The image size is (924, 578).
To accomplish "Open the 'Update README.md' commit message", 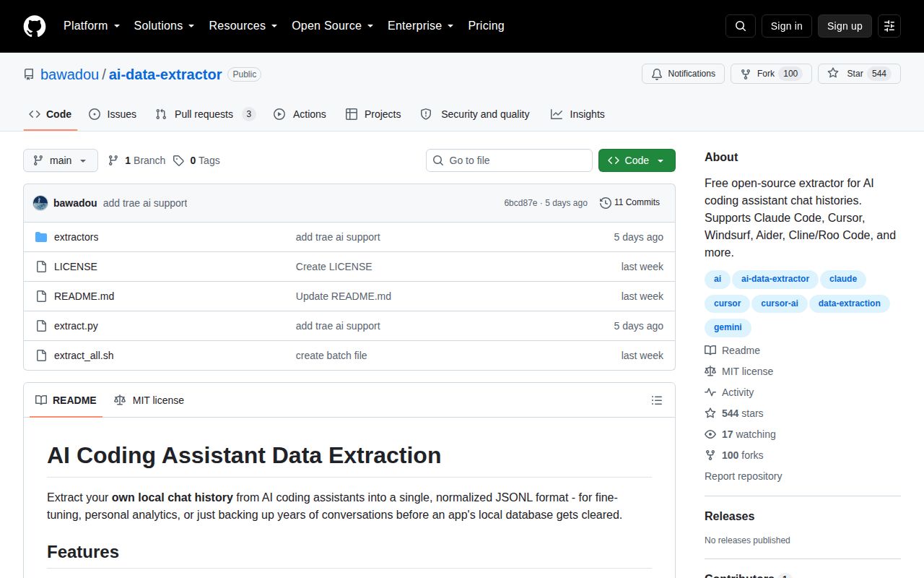I will click(344, 296).
